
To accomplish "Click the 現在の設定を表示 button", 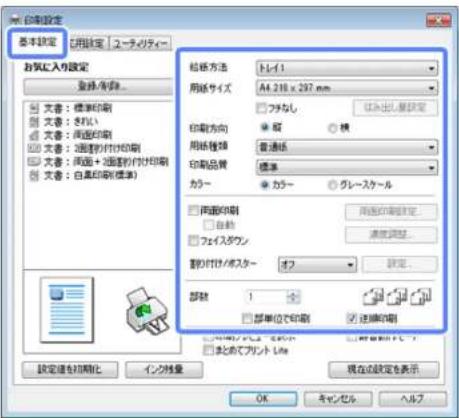I will pos(384,370).
